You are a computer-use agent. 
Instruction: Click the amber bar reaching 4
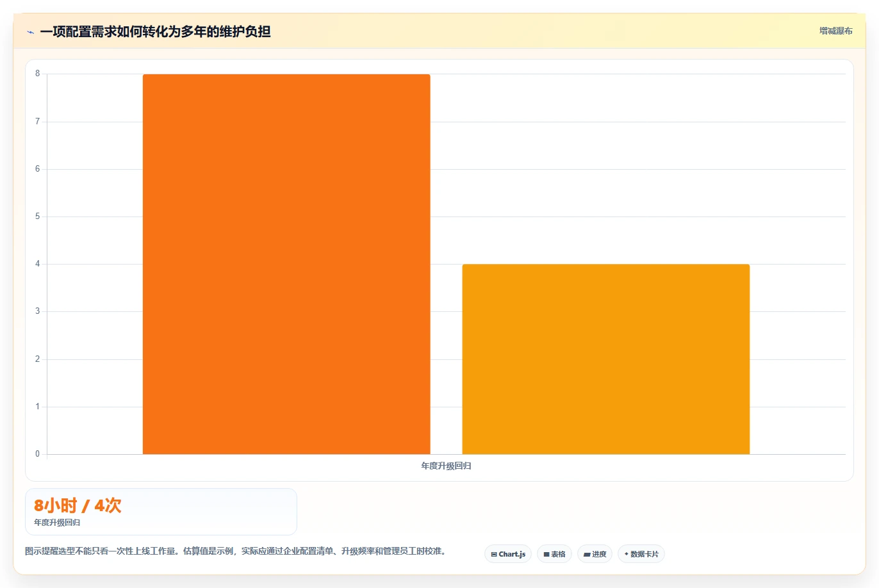pos(606,359)
